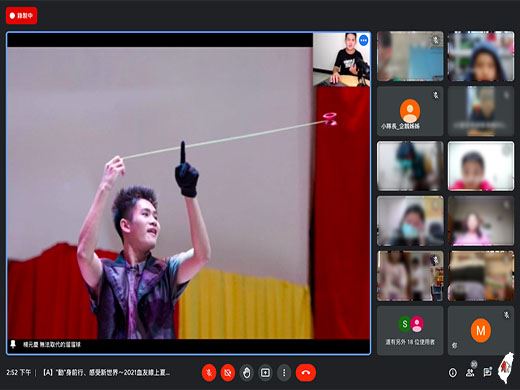This screenshot has width=520, height=390.
Task: Leave the call with the red hang-up button
Action: pos(306,372)
